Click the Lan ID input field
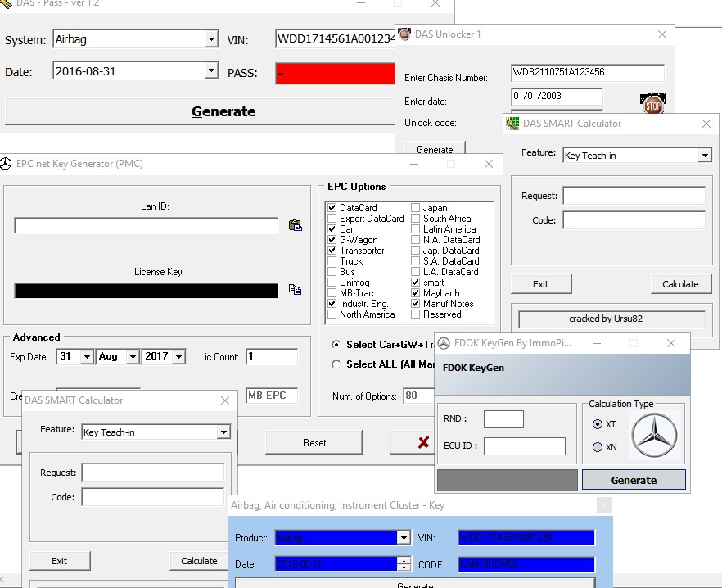 (x=146, y=225)
